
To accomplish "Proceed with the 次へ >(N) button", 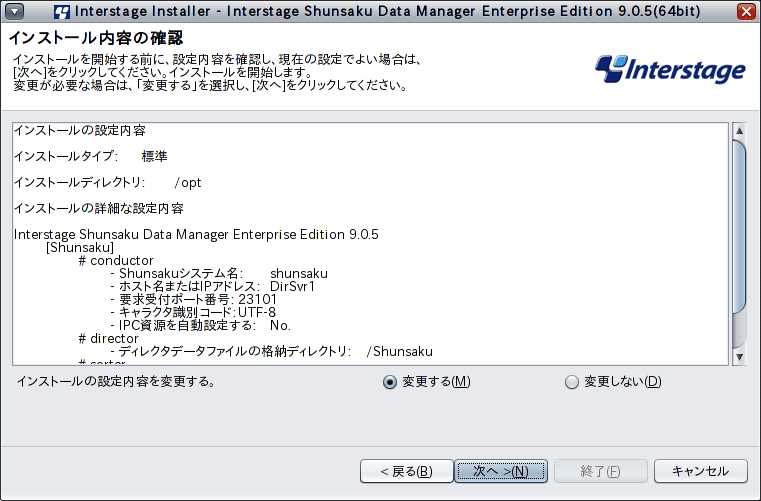I will click(x=501, y=471).
